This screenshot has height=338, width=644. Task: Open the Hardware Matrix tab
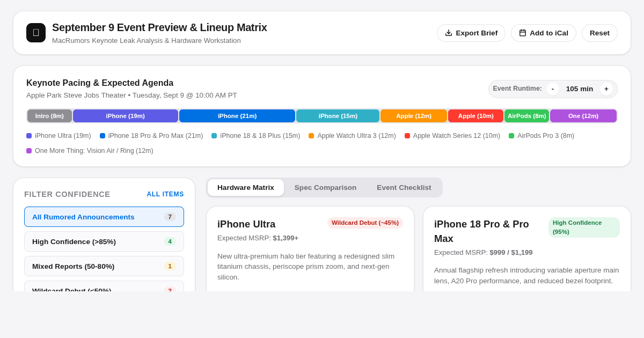coord(246,187)
